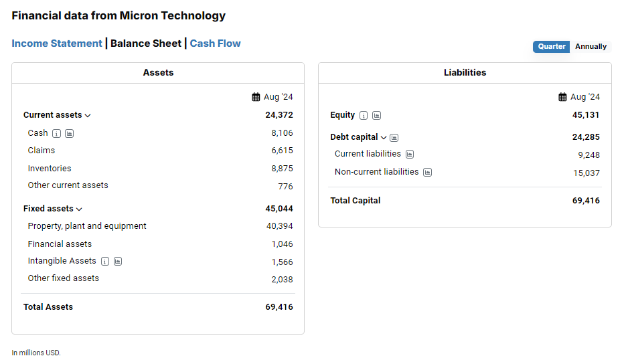Viewport: 626px width, 364px height.
Task: Click the Assets calendar icon
Action: click(x=256, y=97)
